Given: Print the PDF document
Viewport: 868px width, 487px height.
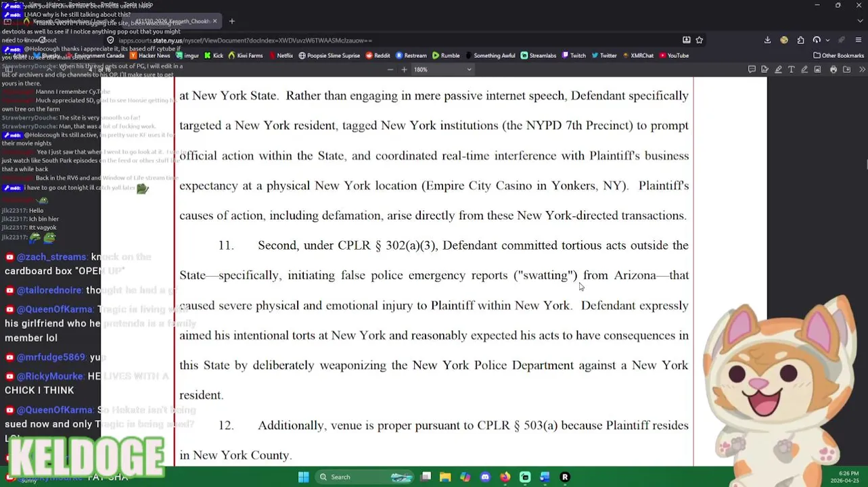Looking at the screenshot, I should (833, 70).
